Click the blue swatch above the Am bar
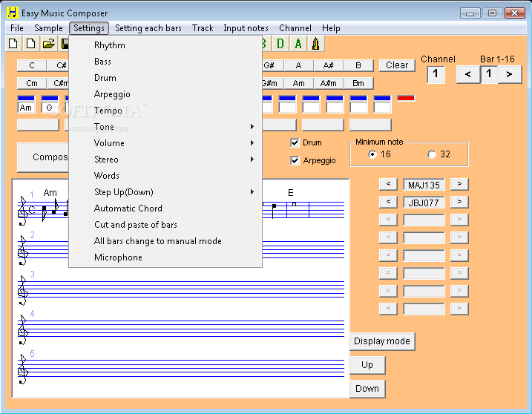Viewport: 532px width, 414px height. coord(26,99)
